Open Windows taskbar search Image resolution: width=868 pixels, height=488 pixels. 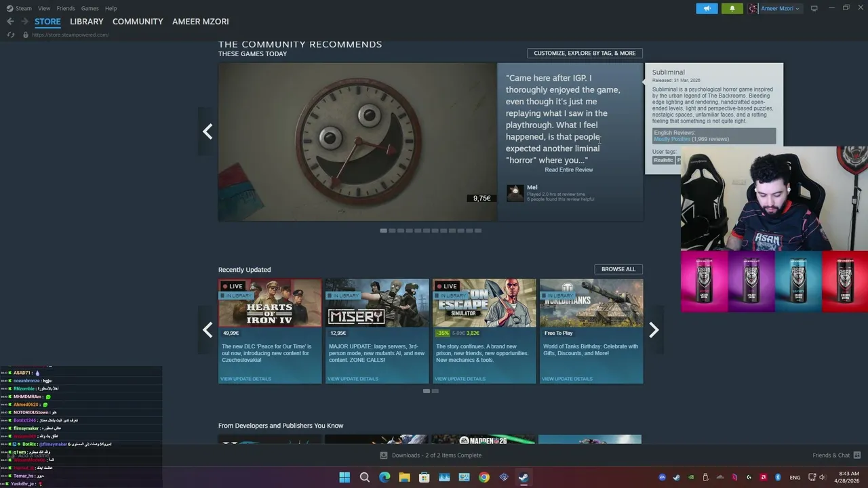[x=365, y=477]
